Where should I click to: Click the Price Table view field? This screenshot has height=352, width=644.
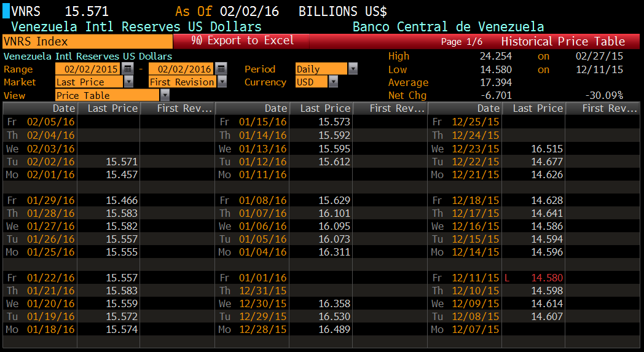(x=107, y=95)
